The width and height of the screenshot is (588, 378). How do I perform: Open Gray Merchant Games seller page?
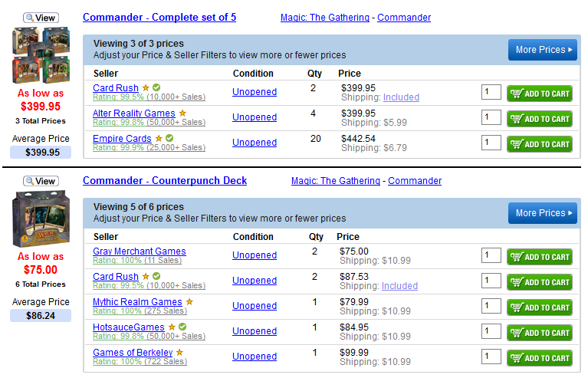(139, 251)
